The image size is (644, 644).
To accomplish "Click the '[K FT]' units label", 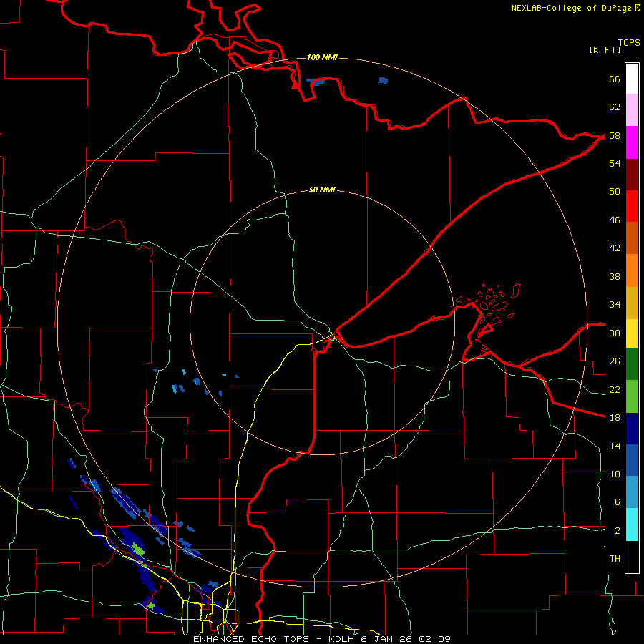I will [605, 49].
